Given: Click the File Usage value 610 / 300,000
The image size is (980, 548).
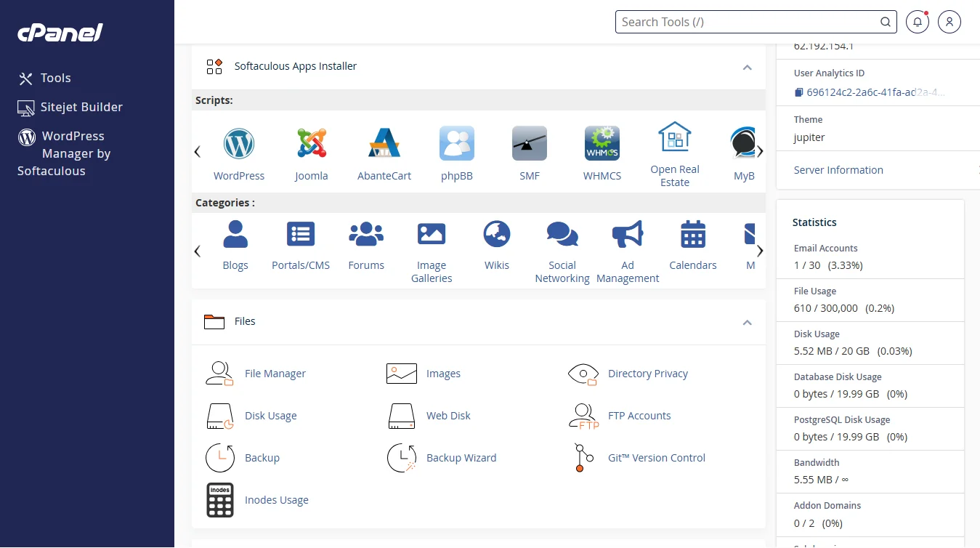Looking at the screenshot, I should click(x=826, y=308).
